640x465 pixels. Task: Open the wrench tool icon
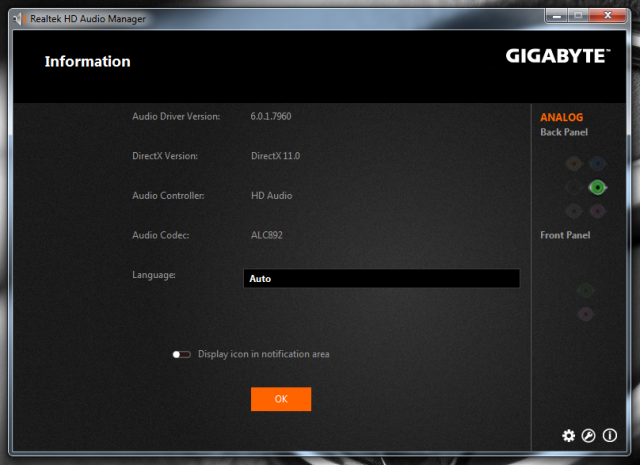588,436
